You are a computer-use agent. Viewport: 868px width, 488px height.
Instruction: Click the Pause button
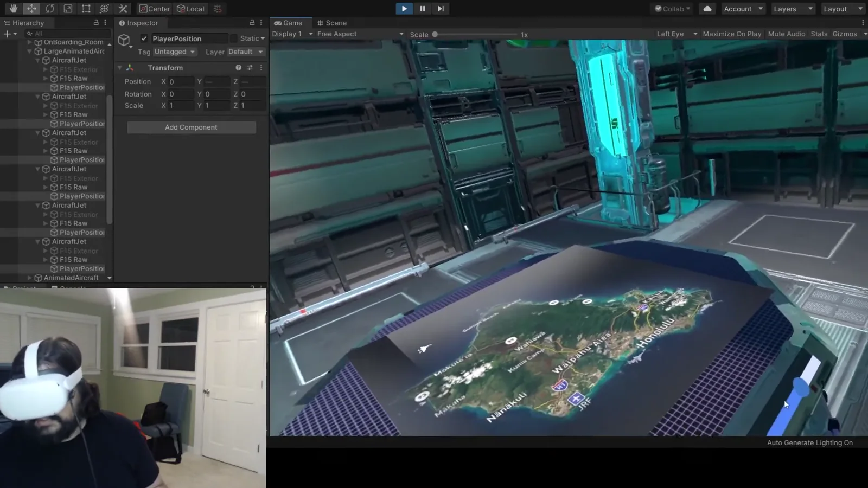pos(422,9)
